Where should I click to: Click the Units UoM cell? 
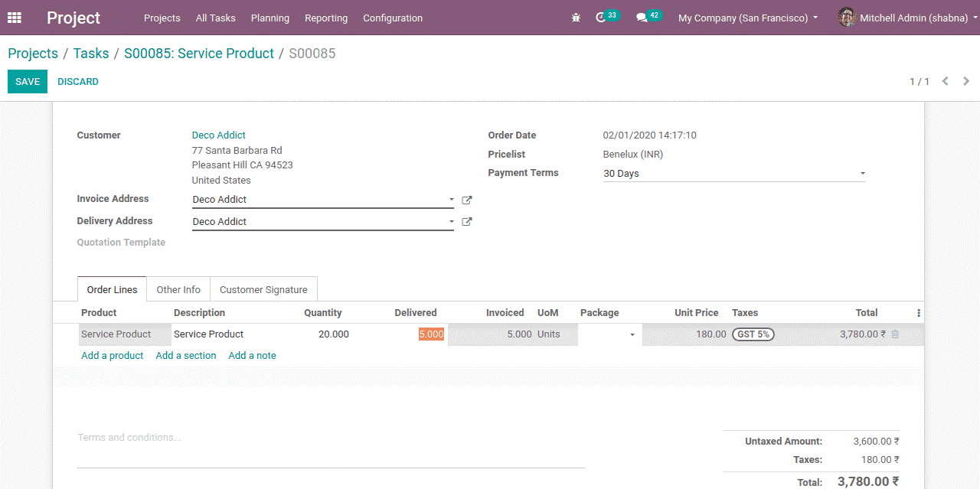coord(549,334)
